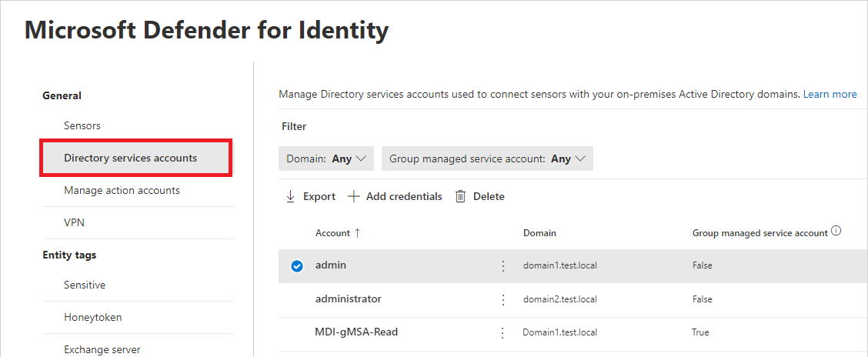Click the info icon beside Group managed service account
868x357 pixels.
836,232
